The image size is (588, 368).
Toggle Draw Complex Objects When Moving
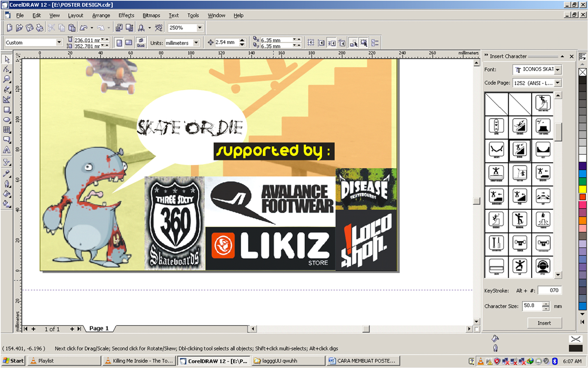coord(354,43)
